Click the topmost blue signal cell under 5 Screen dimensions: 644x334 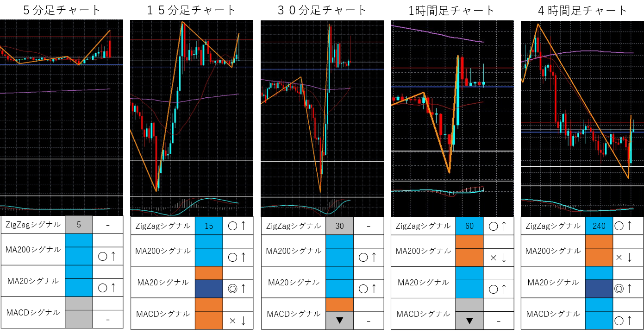[x=79, y=240]
